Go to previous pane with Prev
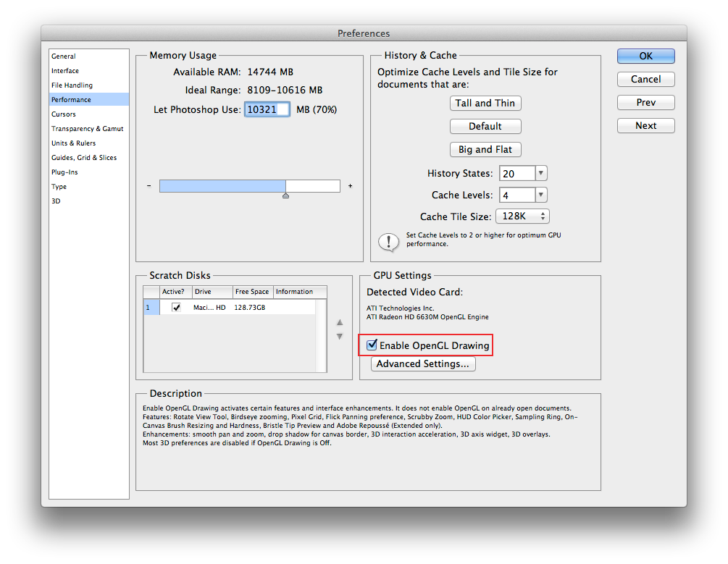 (x=646, y=103)
